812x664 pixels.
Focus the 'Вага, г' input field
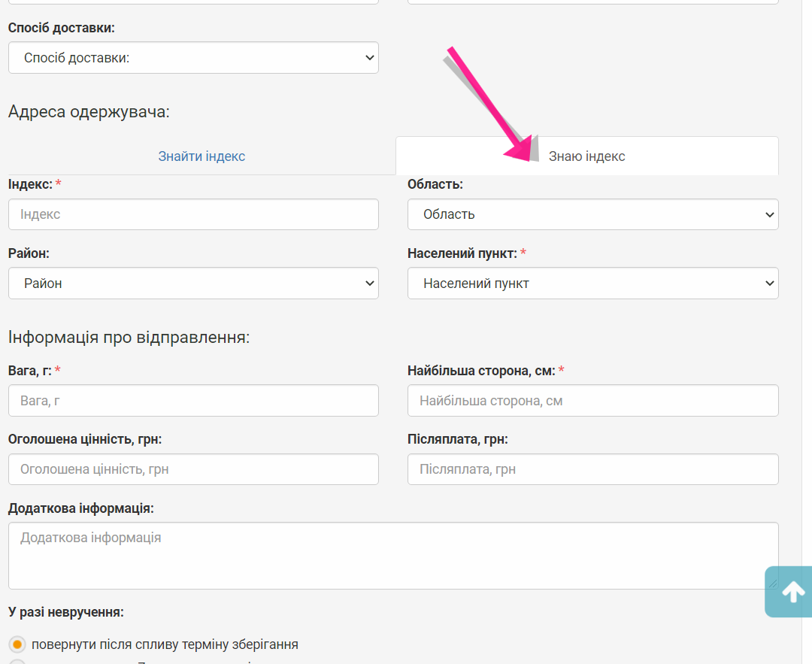point(193,401)
